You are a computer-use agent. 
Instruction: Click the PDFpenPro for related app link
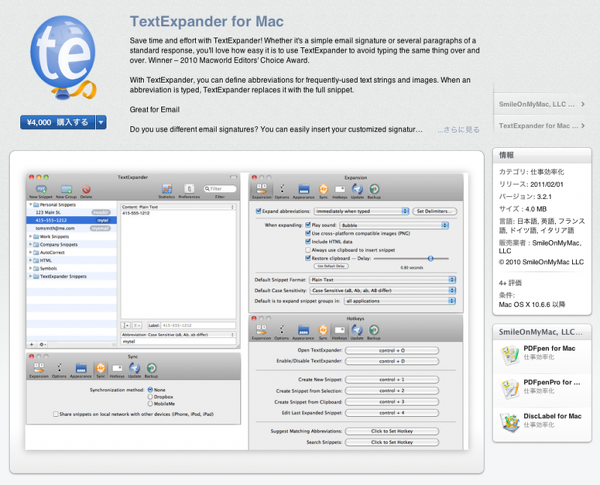click(x=551, y=382)
